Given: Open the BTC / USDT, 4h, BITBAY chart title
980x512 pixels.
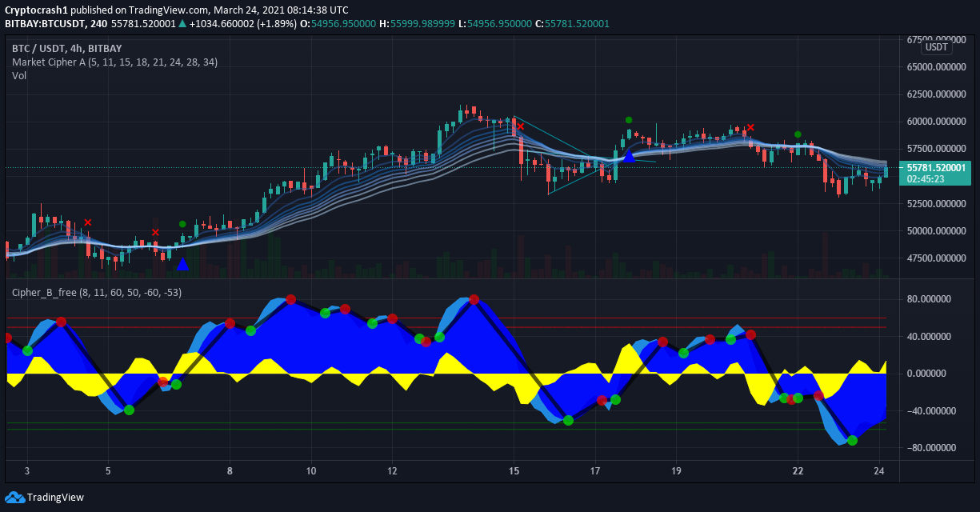Looking at the screenshot, I should pos(66,48).
